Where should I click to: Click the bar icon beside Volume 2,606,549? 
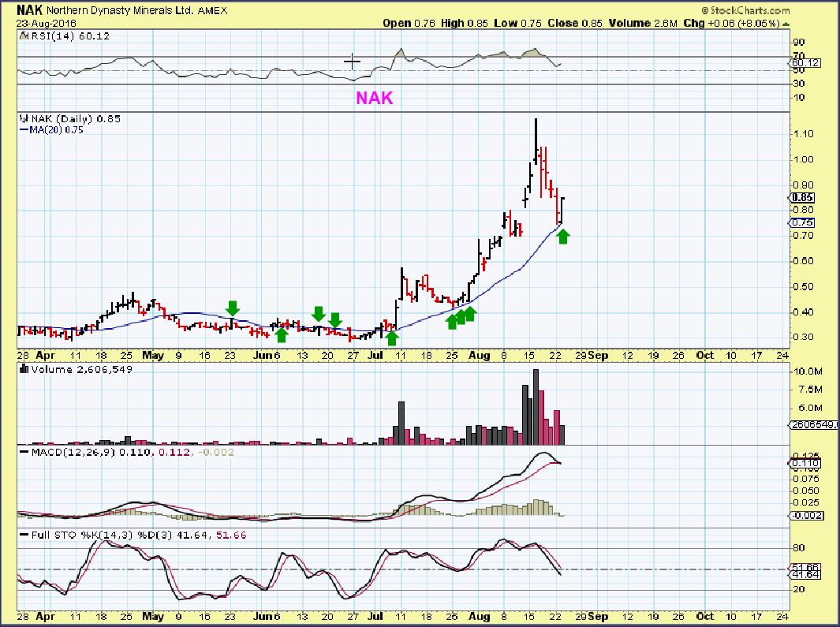24,369
